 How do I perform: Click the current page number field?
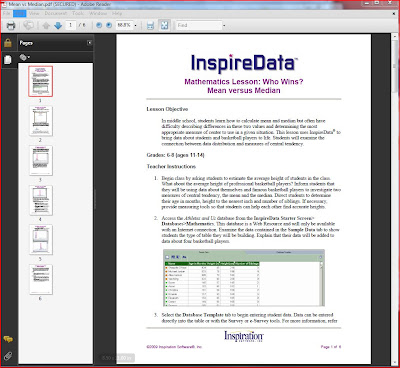[x=70, y=25]
